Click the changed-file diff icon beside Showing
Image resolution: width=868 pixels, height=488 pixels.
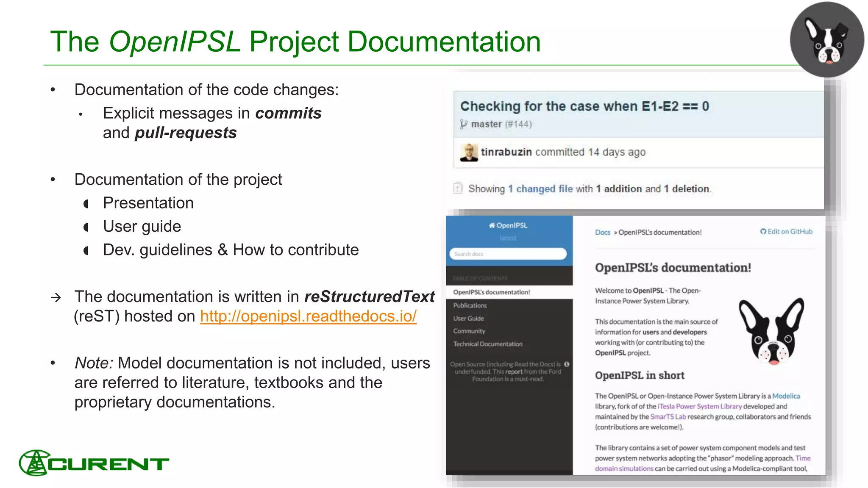click(x=458, y=188)
